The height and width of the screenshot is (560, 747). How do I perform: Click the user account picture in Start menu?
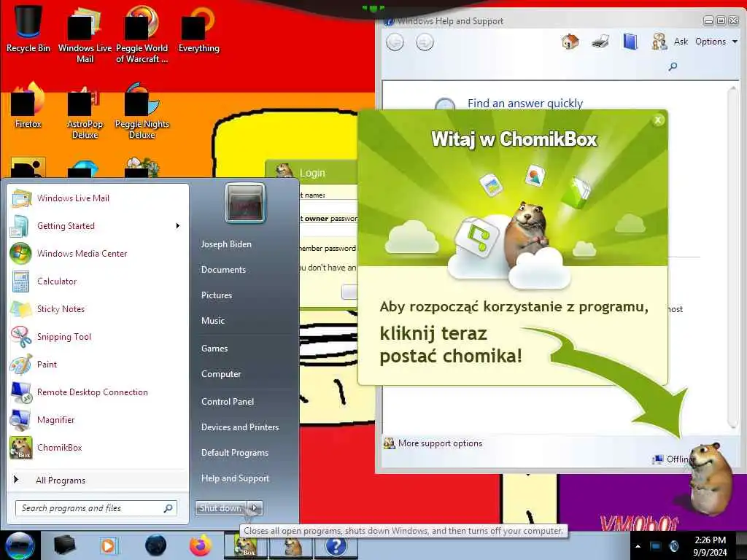[x=245, y=203]
